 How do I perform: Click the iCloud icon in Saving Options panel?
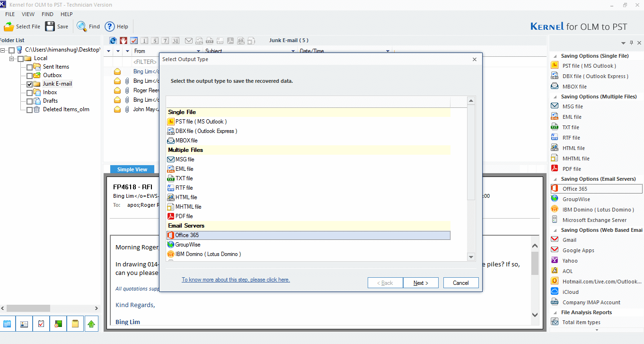[555, 292]
